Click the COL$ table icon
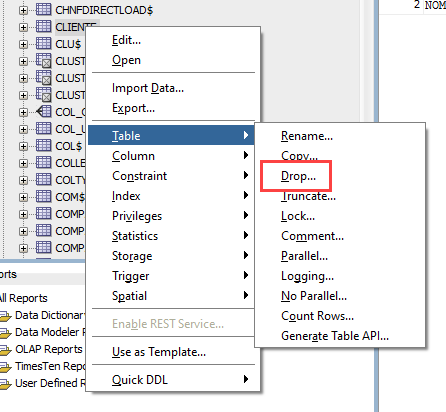Screen dimensions: 446x412 [43, 146]
